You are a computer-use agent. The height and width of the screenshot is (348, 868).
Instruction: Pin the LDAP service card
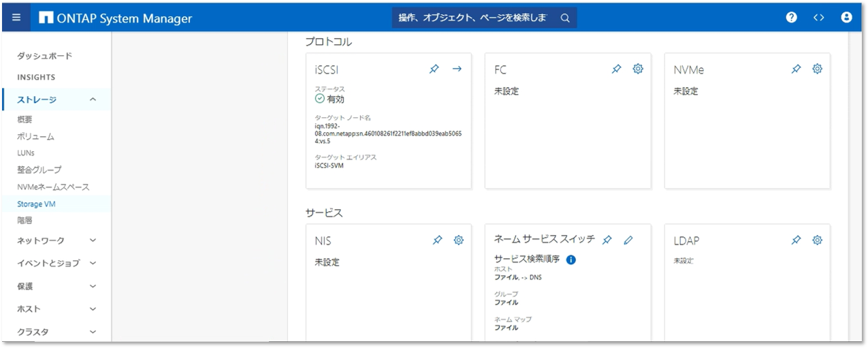pyautogui.click(x=796, y=240)
